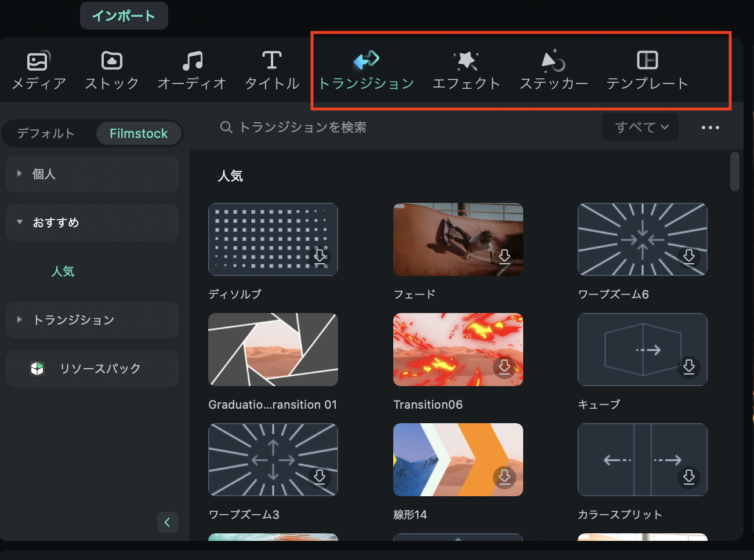This screenshot has width=754, height=560.
Task: Select the Transition (トランジション) tab icon
Action: 366,60
